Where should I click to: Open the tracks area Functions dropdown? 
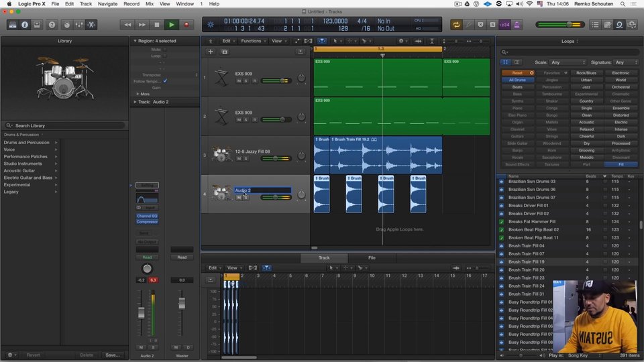click(x=254, y=41)
